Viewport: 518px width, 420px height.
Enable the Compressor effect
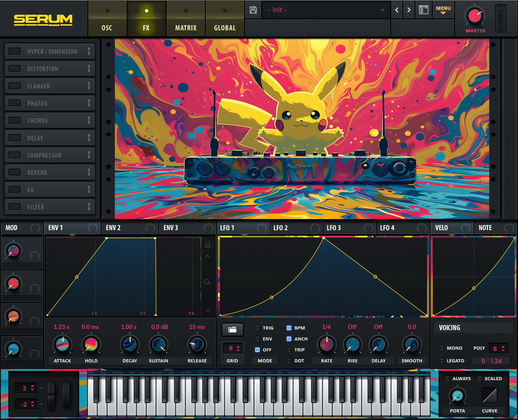(x=14, y=155)
